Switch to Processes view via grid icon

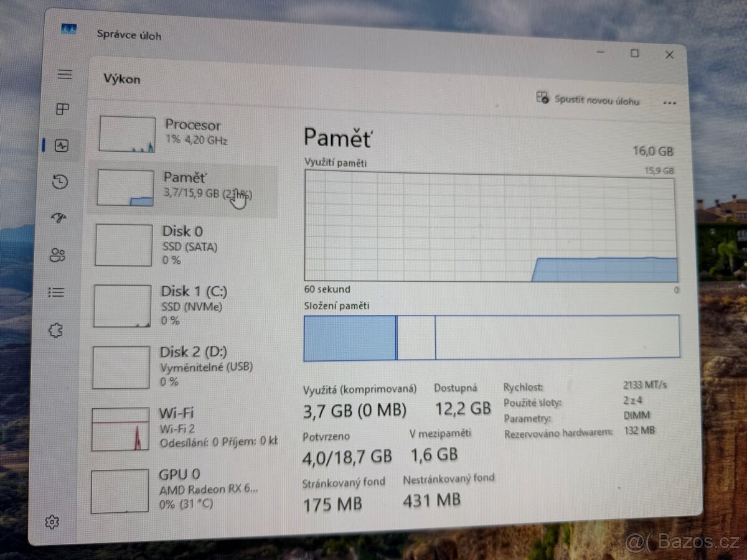click(62, 110)
